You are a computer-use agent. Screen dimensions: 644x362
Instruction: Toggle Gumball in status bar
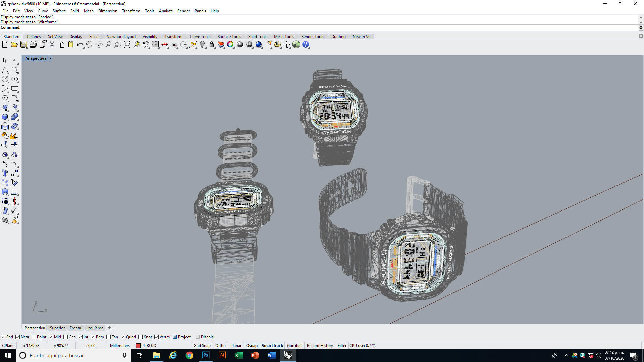pyautogui.click(x=294, y=346)
